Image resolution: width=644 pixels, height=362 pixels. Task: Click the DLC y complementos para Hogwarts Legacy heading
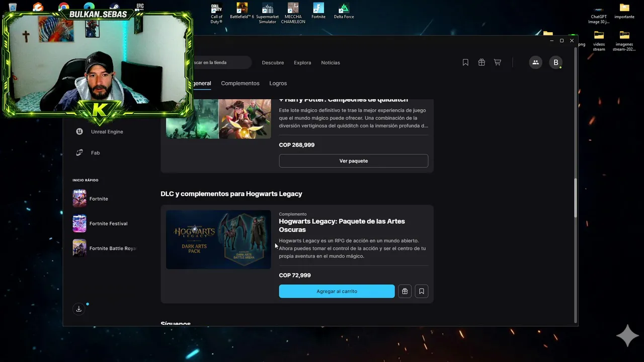pyautogui.click(x=231, y=194)
